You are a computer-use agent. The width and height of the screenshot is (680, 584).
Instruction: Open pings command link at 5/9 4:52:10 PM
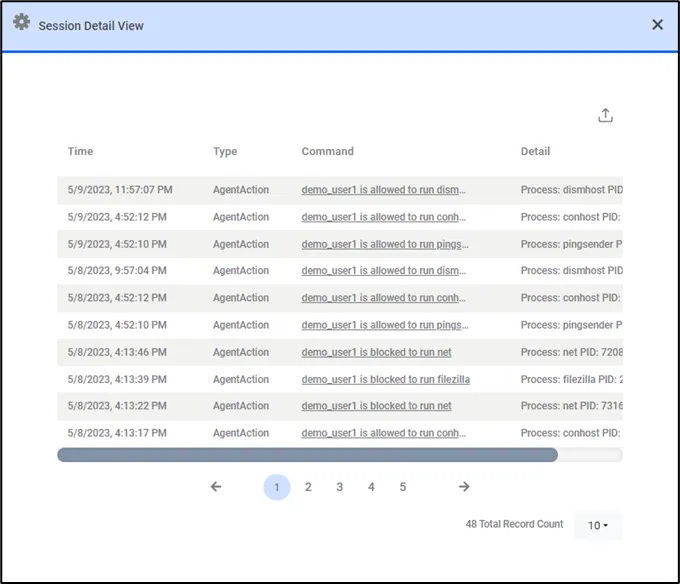coord(385,244)
